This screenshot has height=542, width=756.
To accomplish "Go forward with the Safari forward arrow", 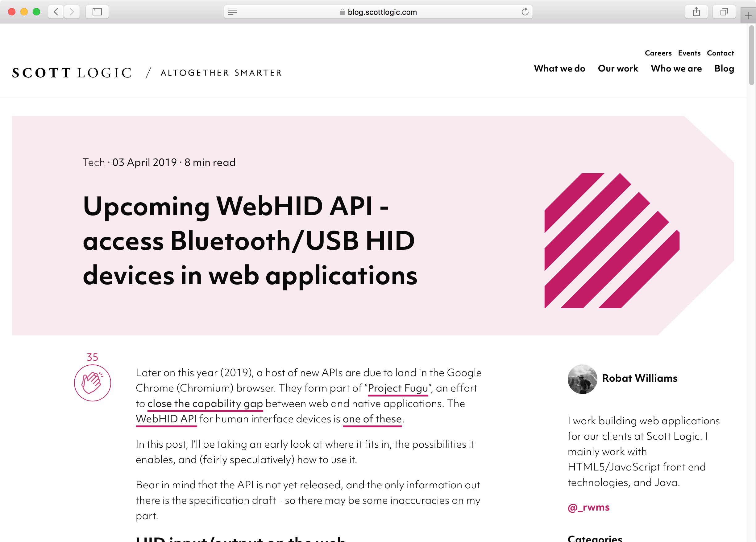I will [72, 12].
